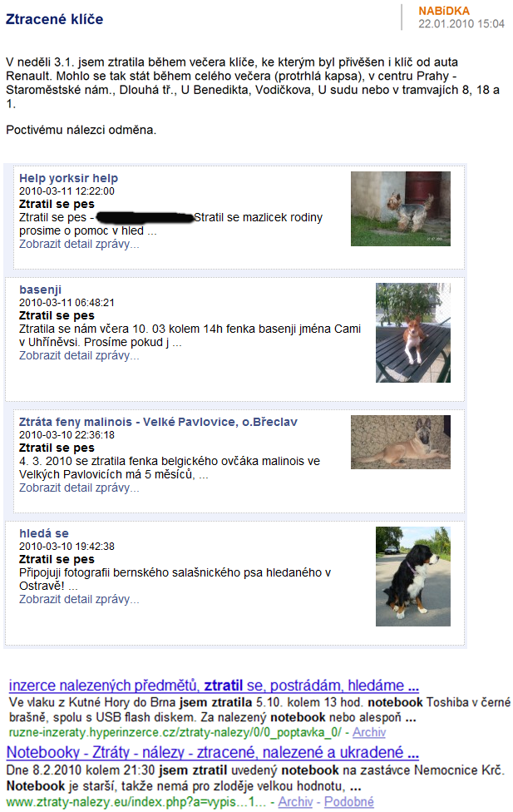Open the 'hledá se' listing title
Image resolution: width=513 pixels, height=812 pixels.
pyautogui.click(x=44, y=533)
